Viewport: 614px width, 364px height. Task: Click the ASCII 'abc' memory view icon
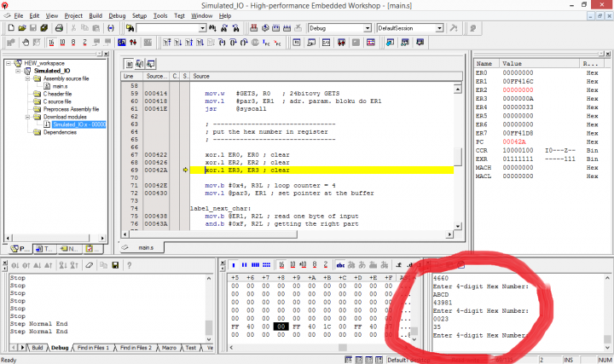[340, 265]
